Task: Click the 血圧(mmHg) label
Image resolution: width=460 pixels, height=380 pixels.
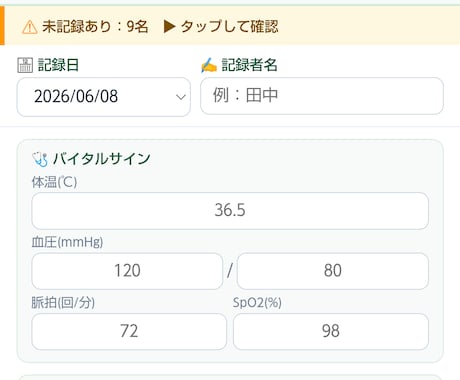Action: [x=67, y=242]
